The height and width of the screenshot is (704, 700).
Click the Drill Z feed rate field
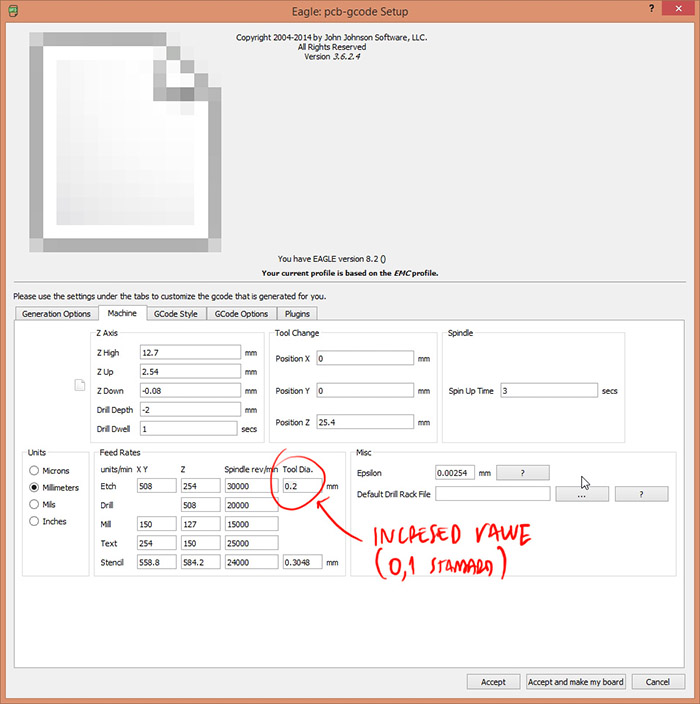coord(201,505)
